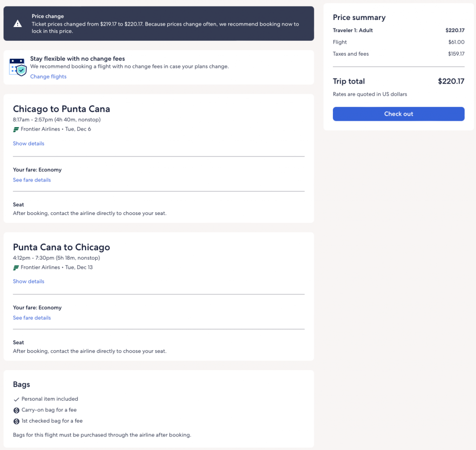This screenshot has width=476, height=450.
Task: Click the checkmark icon beside Personal item included
Action: tap(16, 399)
